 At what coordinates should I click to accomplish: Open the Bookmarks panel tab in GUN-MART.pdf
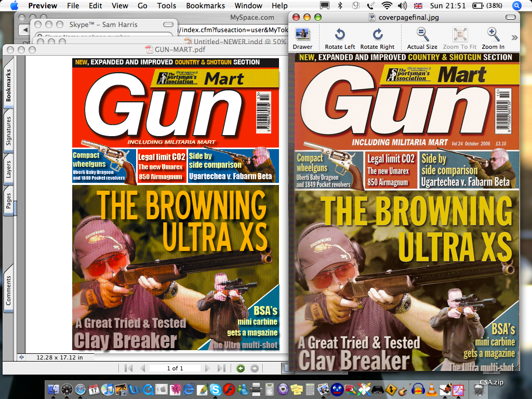click(8, 85)
